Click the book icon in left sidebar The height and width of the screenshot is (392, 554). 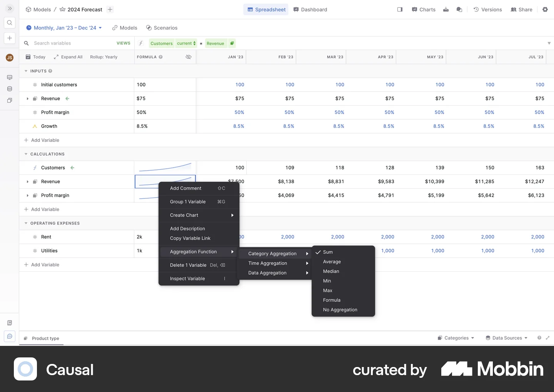(x=10, y=323)
